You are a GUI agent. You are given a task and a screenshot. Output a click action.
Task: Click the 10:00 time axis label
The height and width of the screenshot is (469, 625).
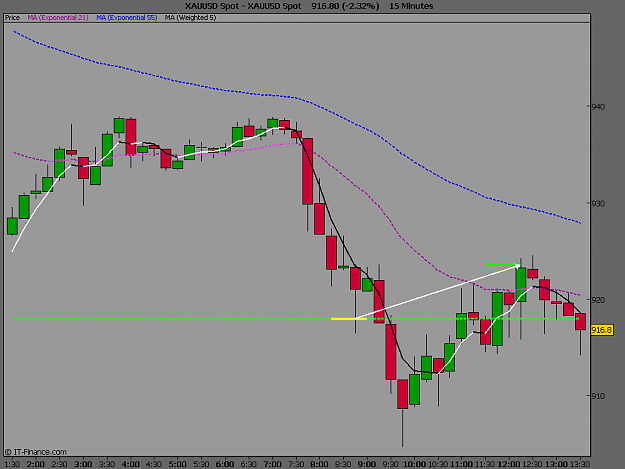pos(414,464)
